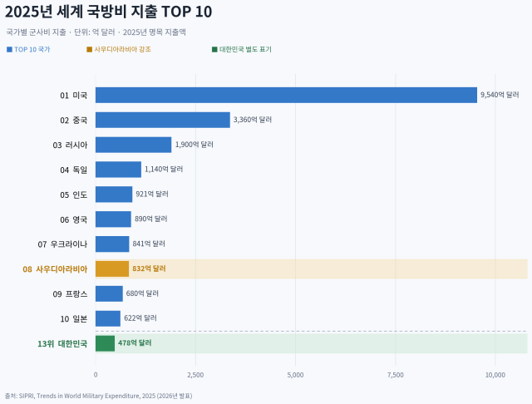The height and width of the screenshot is (404, 532).
Task: Click the SIPRI source footnote
Action: (98, 396)
